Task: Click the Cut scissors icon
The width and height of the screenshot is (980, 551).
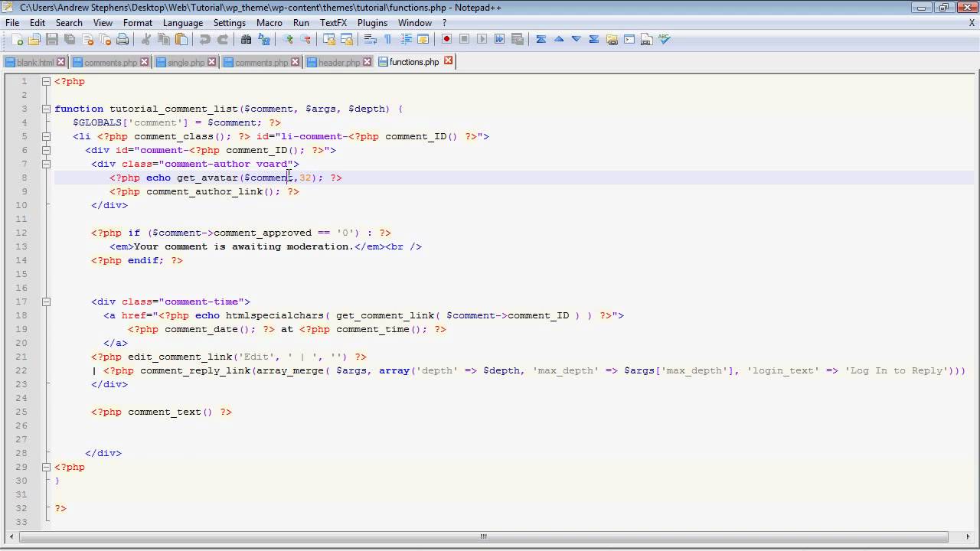Action: coord(145,40)
